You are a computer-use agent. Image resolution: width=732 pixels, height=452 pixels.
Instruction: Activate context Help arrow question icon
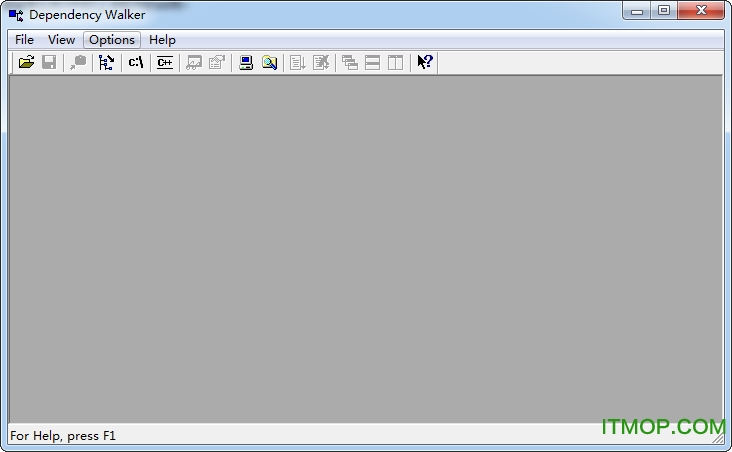pyautogui.click(x=425, y=62)
